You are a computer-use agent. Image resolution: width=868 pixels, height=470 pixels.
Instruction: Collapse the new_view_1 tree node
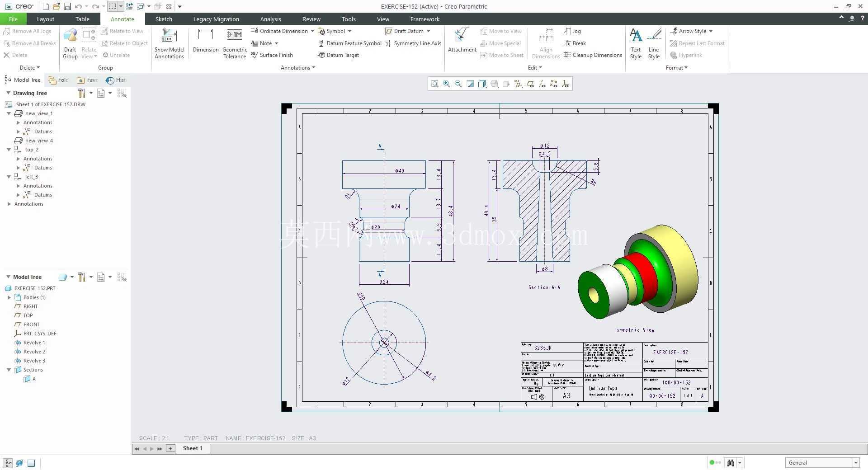point(9,113)
